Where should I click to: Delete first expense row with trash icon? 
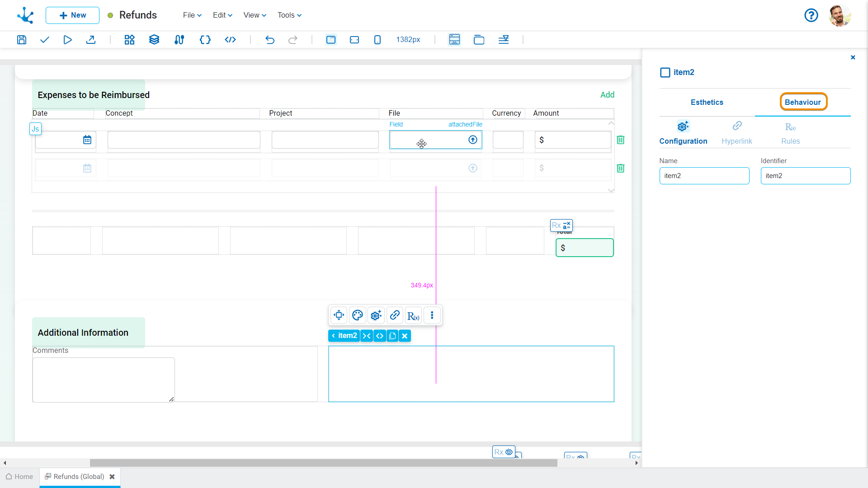pyautogui.click(x=621, y=140)
